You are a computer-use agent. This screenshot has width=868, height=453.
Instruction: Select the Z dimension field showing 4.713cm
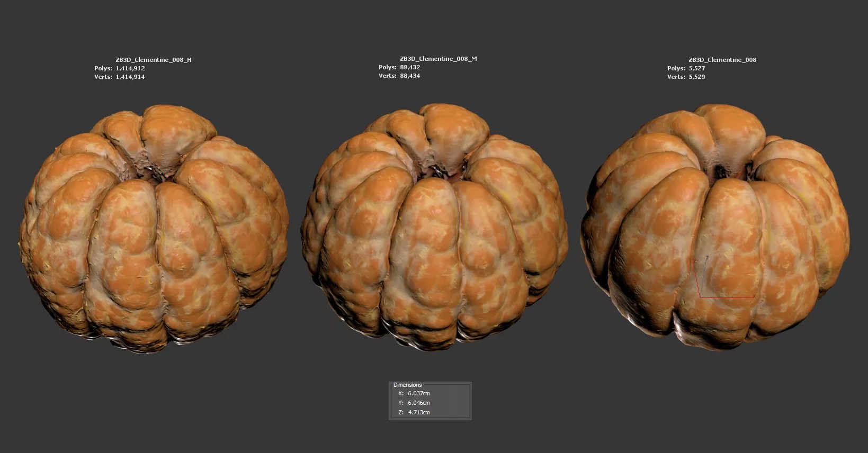click(x=418, y=412)
